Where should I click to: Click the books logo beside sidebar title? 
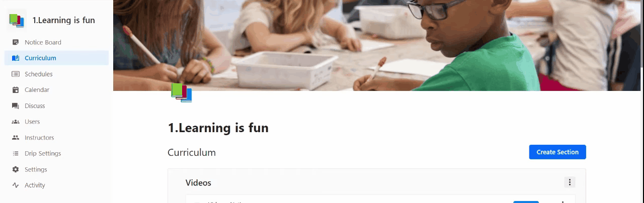click(17, 20)
